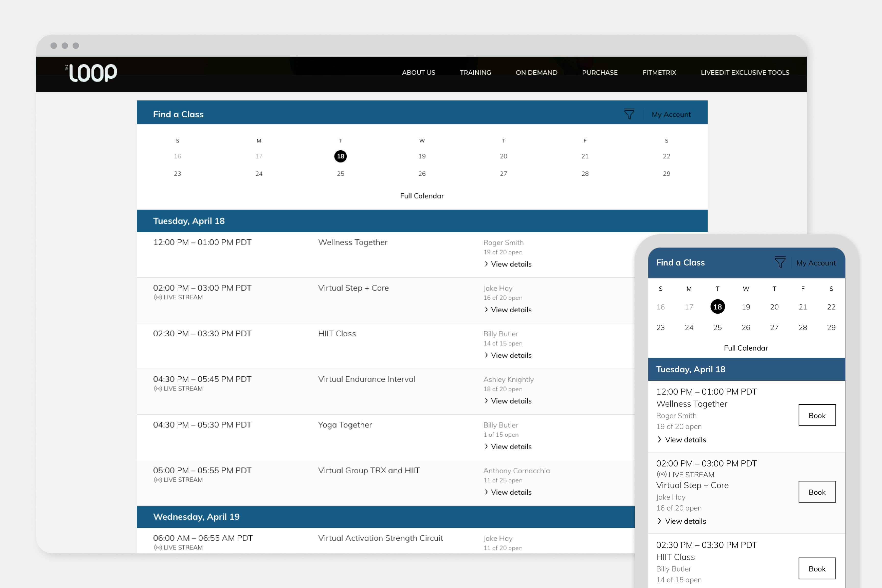Viewport: 882px width, 588px height.
Task: Open View details in mobile Wellness Together card
Action: (x=682, y=440)
